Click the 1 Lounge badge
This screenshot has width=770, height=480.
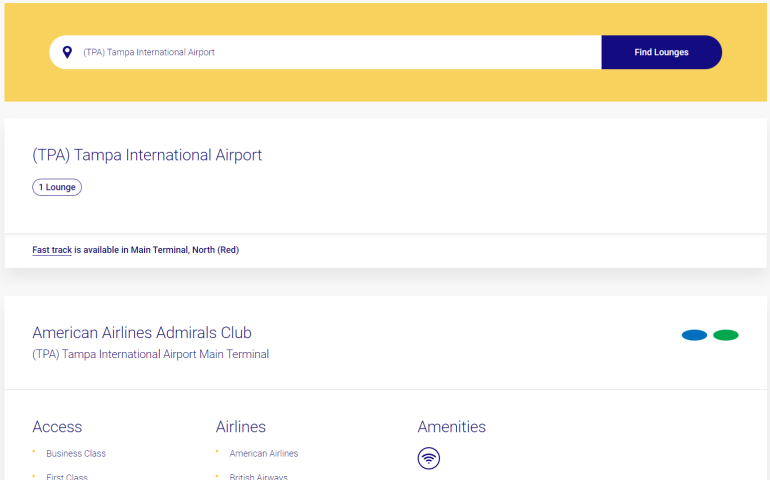[x=57, y=187]
